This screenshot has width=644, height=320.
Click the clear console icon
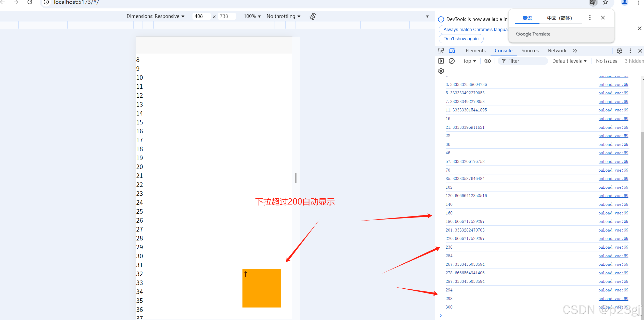(452, 61)
